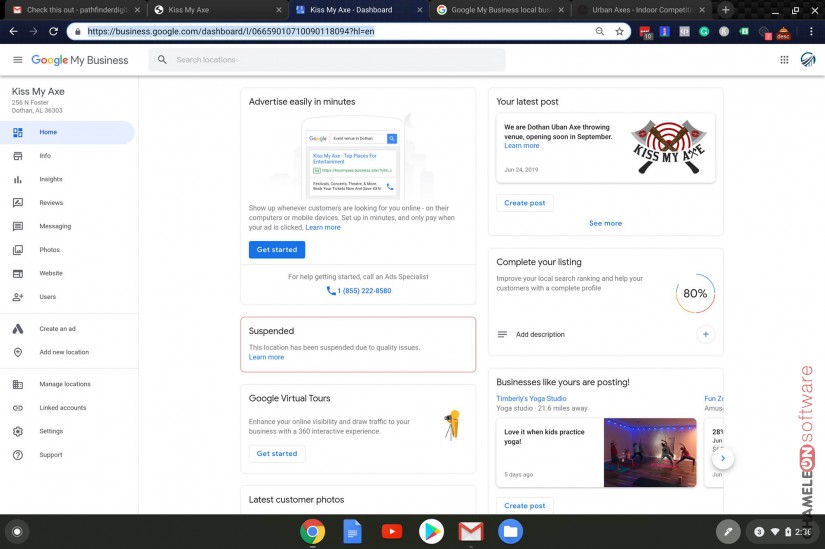Click Add description text

(x=540, y=334)
